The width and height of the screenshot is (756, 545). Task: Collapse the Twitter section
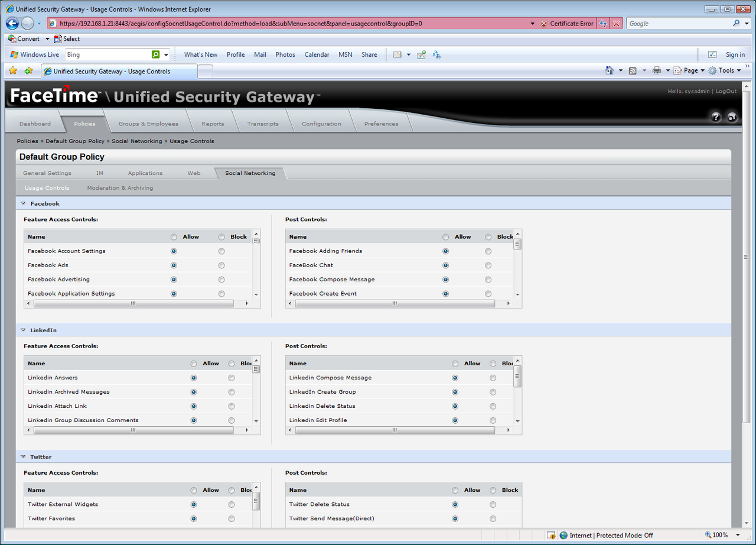[x=23, y=456]
